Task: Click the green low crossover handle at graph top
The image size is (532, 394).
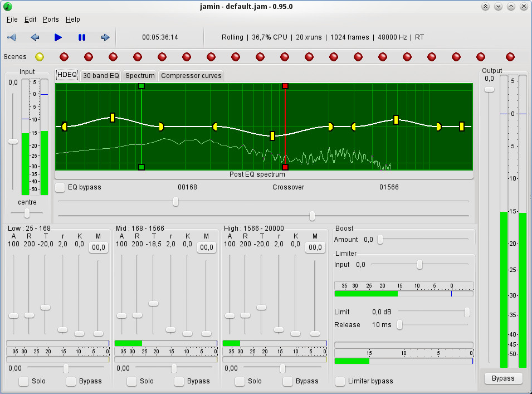Action: [141, 86]
